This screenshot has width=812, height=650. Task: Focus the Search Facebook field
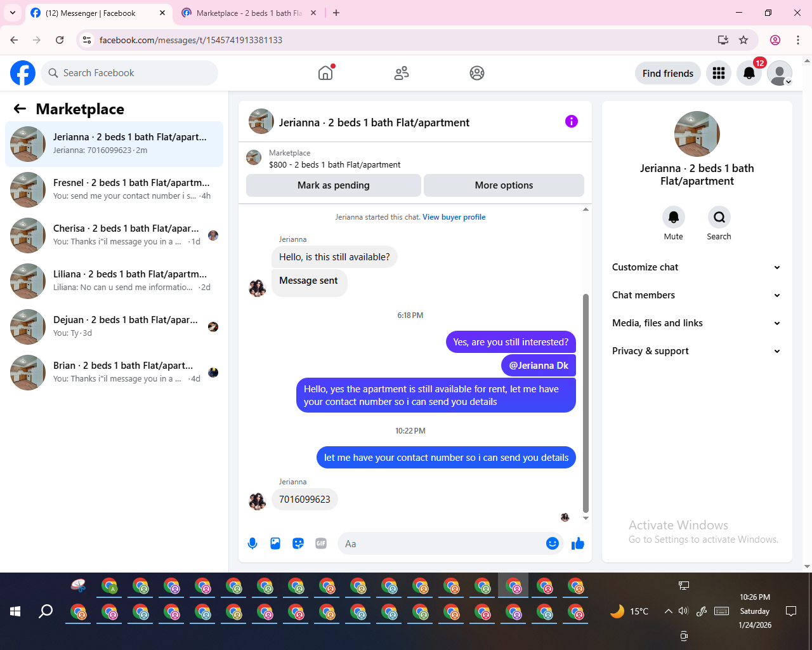tap(129, 73)
